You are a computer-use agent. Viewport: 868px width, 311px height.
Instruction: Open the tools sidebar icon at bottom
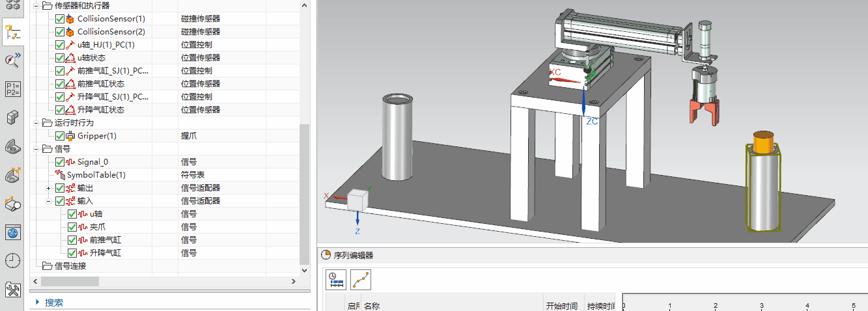click(12, 290)
